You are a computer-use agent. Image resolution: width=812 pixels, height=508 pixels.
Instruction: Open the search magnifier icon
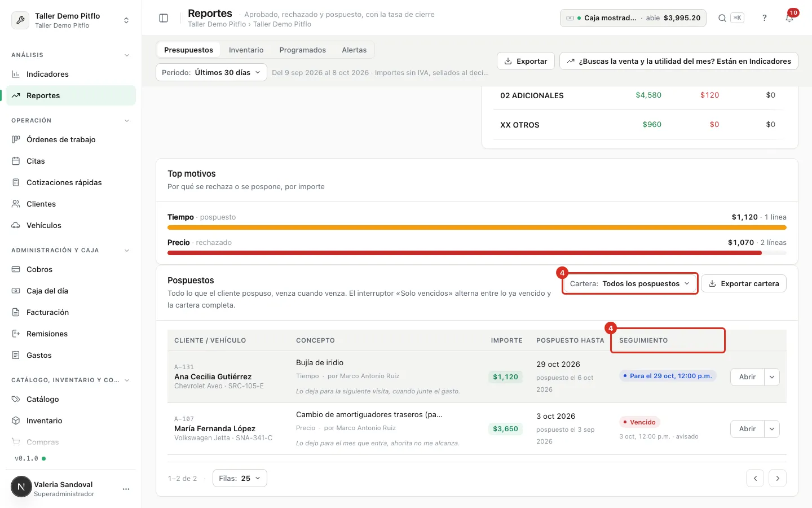tap(722, 18)
